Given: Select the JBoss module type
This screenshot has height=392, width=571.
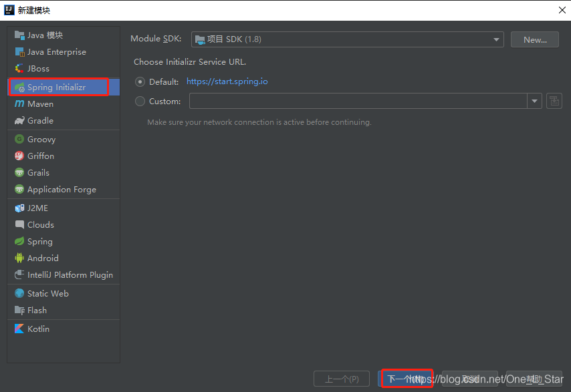Looking at the screenshot, I should 37,68.
